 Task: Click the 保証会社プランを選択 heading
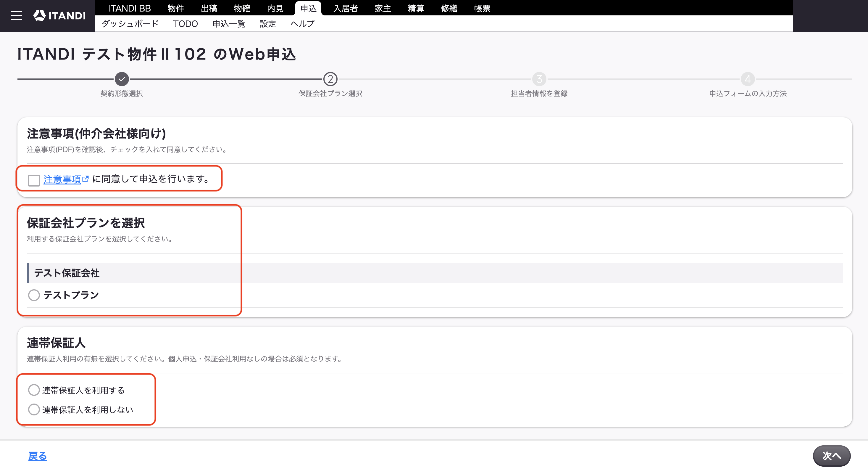[x=86, y=223]
